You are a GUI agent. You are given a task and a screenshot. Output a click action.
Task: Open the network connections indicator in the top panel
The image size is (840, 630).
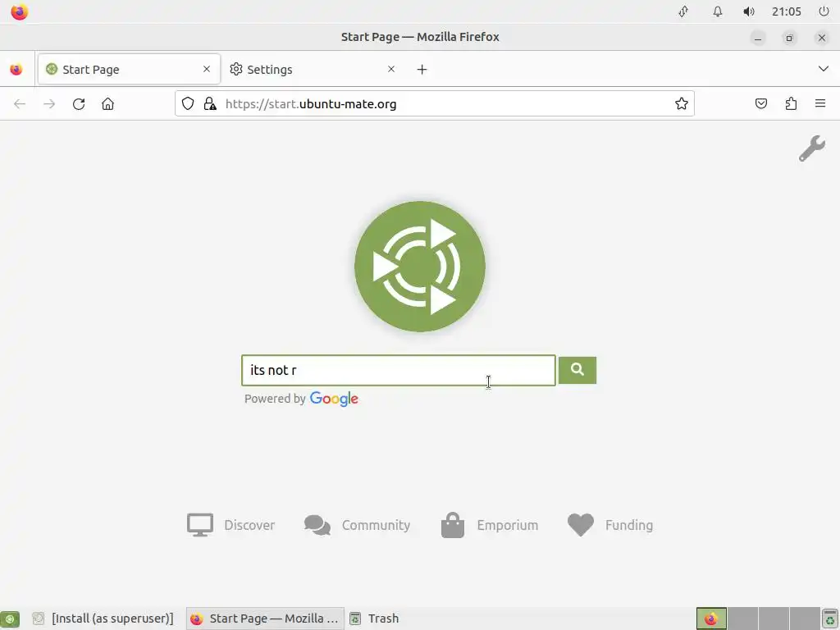click(x=683, y=11)
